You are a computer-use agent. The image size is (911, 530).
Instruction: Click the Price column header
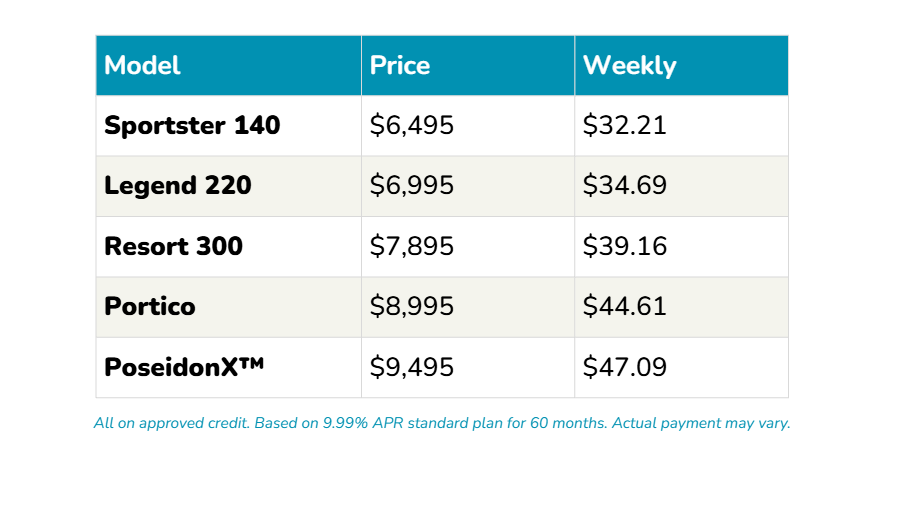tap(400, 66)
